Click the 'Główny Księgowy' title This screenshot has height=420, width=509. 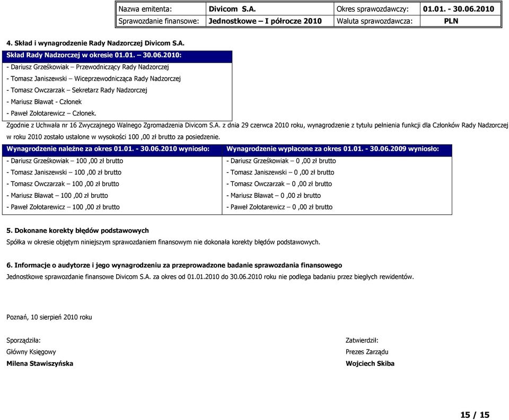point(31,352)
